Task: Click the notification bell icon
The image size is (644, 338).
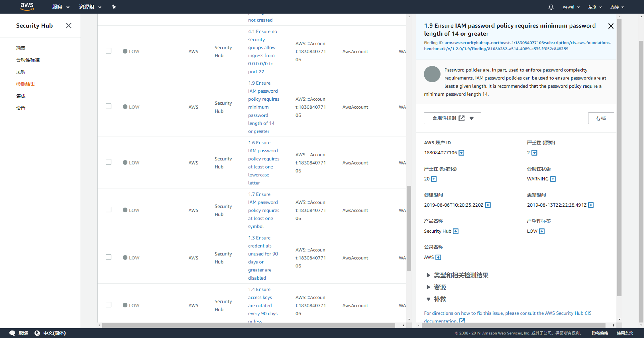Action: 551,7
